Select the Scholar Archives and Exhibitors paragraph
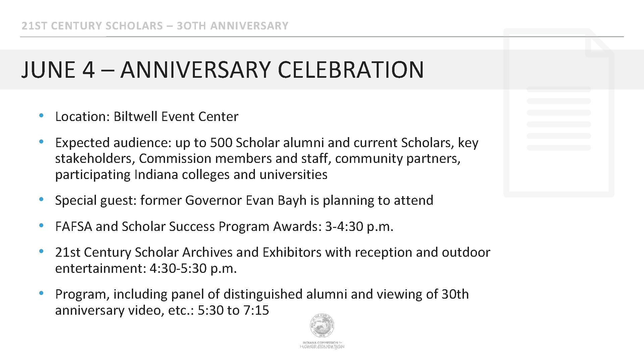 (x=273, y=260)
